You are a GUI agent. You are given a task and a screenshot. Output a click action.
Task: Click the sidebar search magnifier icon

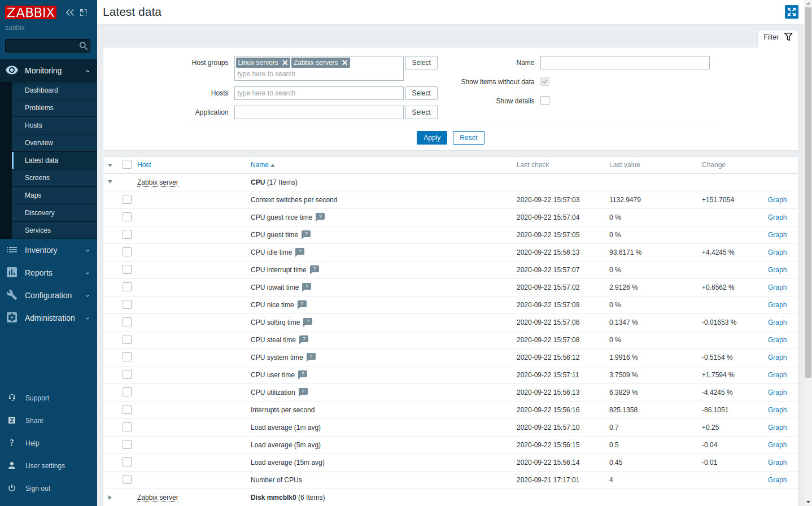(84, 46)
